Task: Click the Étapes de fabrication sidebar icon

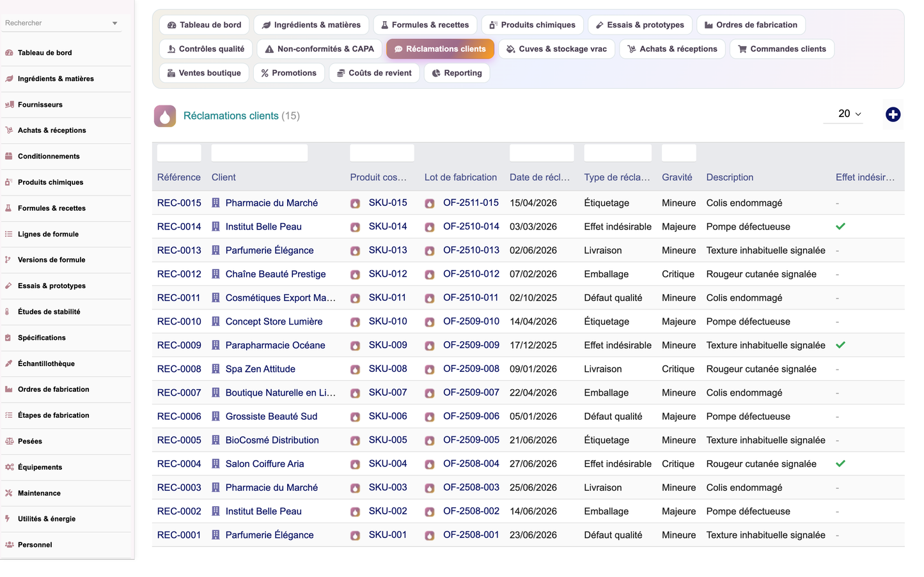Action: [9, 415]
